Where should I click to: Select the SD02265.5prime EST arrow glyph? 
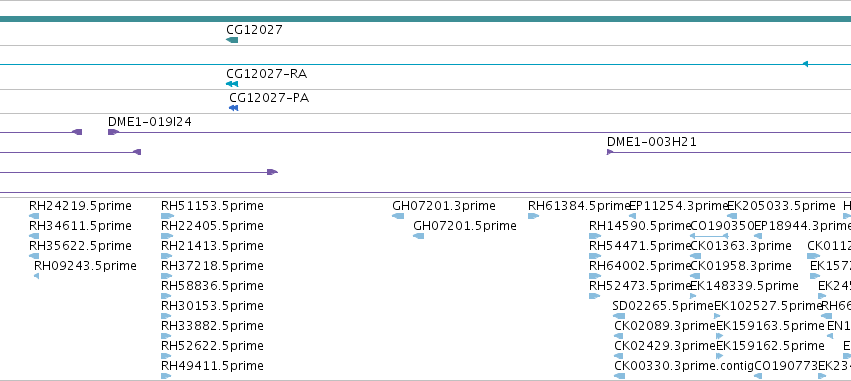point(619,316)
